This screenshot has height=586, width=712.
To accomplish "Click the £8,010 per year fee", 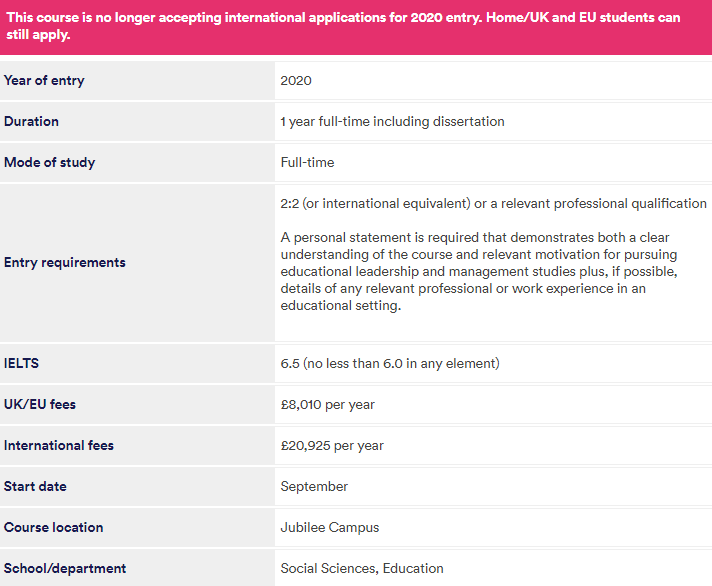I will point(327,404).
